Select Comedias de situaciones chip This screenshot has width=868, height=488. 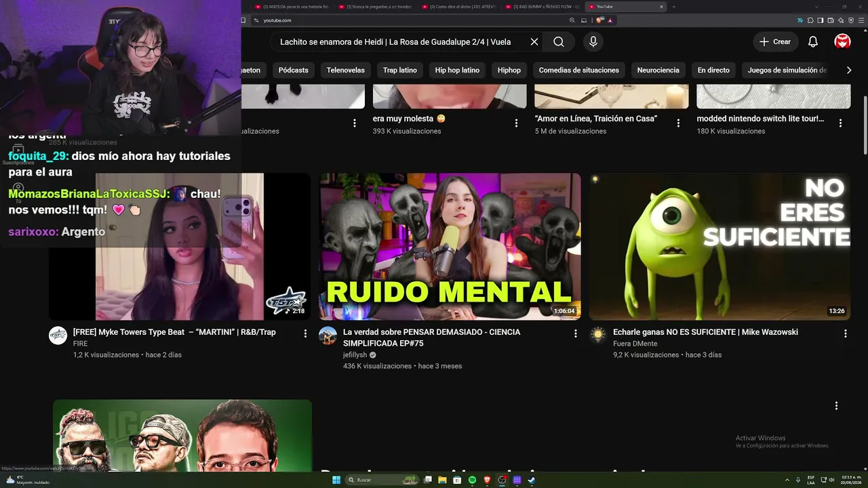coord(579,70)
